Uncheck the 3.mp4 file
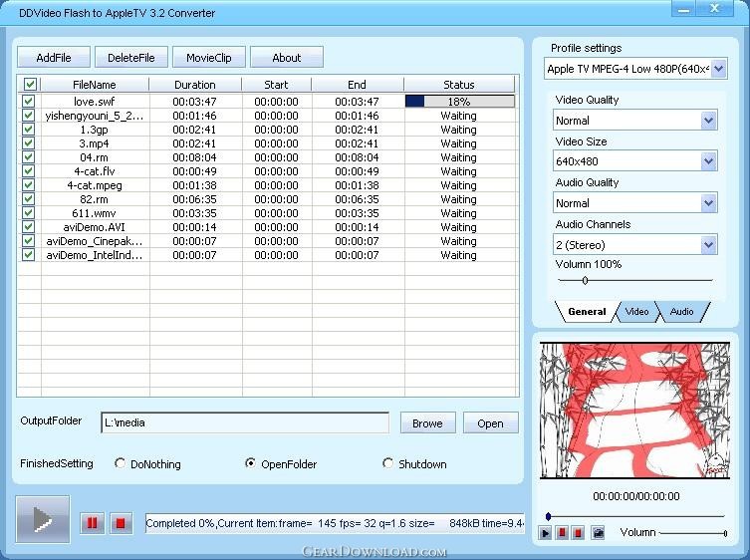750x560 pixels. pos(28,143)
